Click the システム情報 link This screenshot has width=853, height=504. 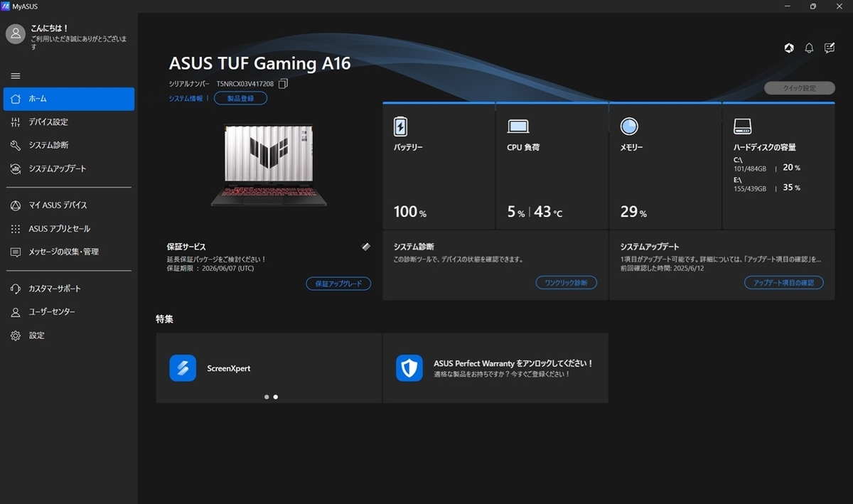pos(186,99)
